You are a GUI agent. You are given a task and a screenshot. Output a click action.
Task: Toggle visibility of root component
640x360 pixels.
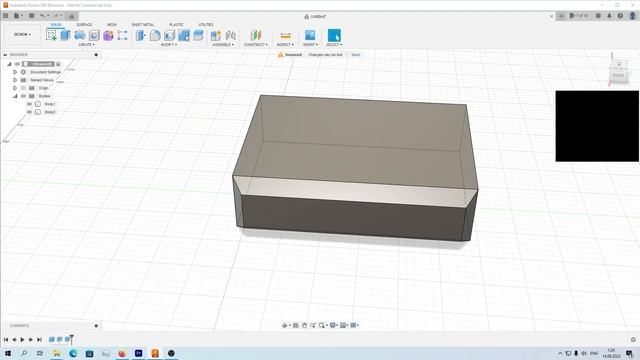coord(17,64)
